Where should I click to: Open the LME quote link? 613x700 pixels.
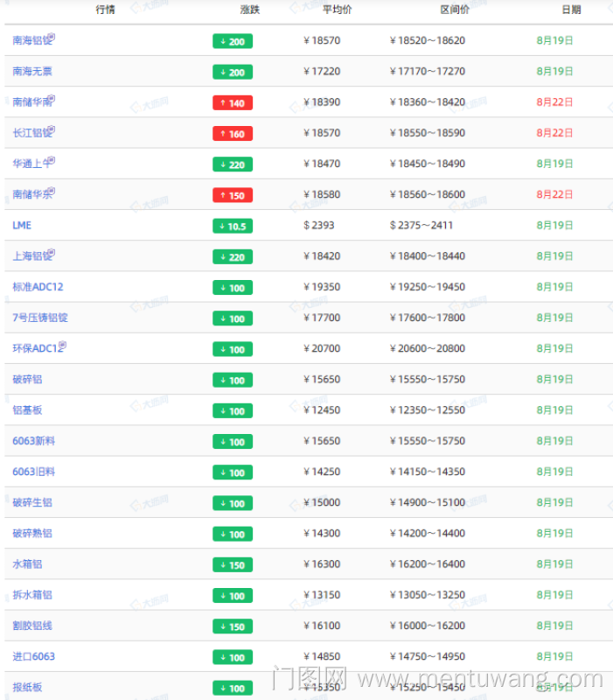(x=22, y=225)
